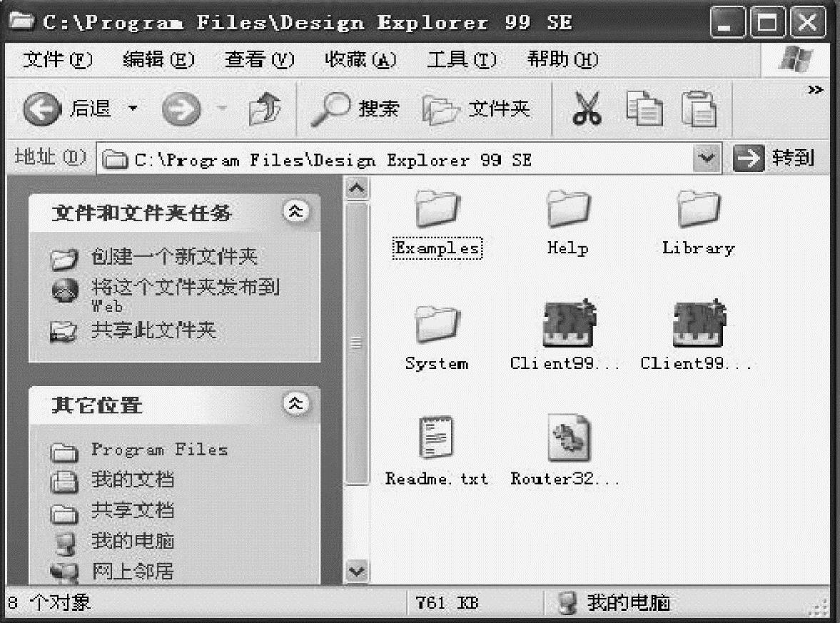Go to Program Files location link
The height and width of the screenshot is (623, 840).
point(160,449)
